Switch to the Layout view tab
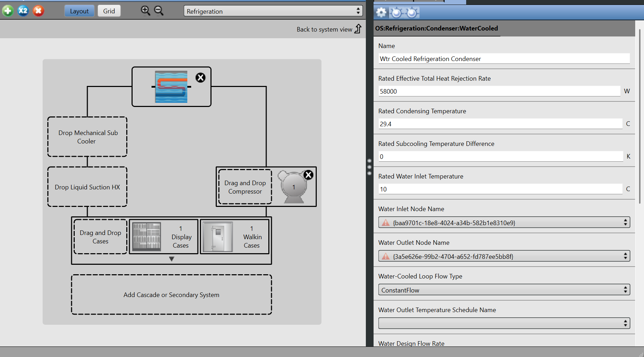This screenshot has height=357, width=644. point(79,11)
